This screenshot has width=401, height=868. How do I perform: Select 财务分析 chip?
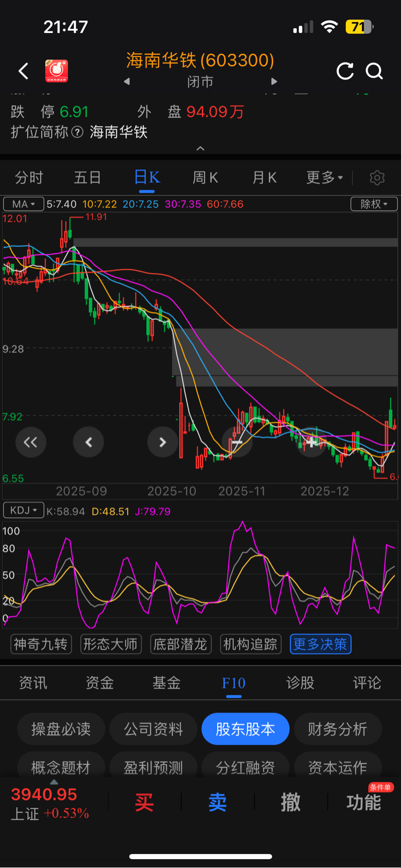click(x=338, y=729)
